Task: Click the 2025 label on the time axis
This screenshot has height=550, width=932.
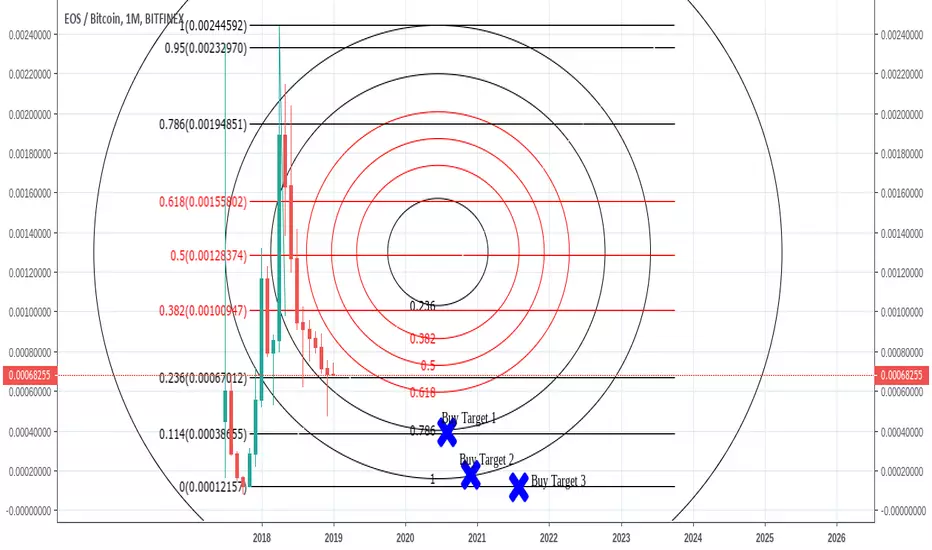Action: tap(764, 538)
